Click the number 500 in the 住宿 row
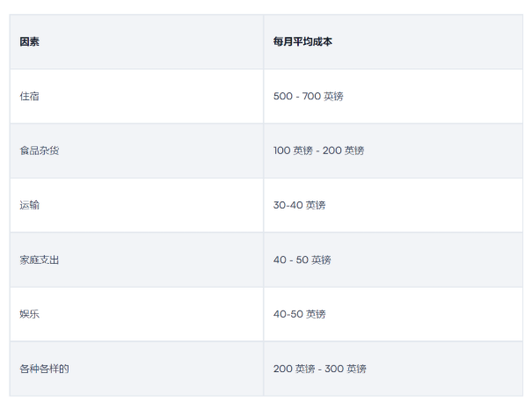Image resolution: width=532 pixels, height=402 pixels. tap(282, 96)
